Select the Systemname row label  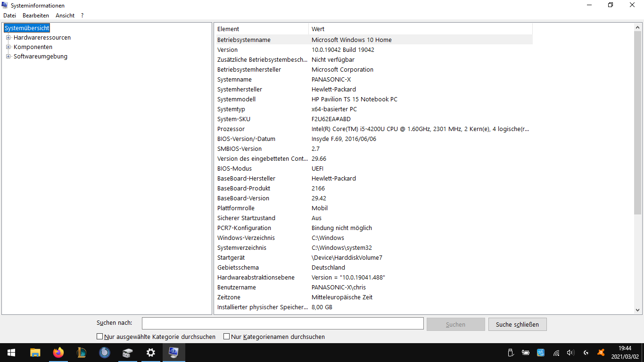pos(234,80)
